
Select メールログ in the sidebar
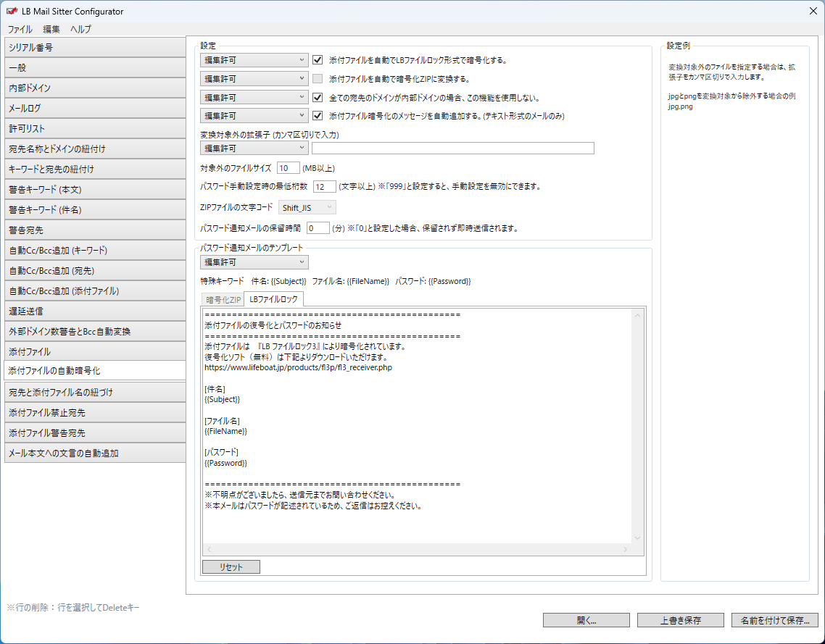(x=93, y=109)
